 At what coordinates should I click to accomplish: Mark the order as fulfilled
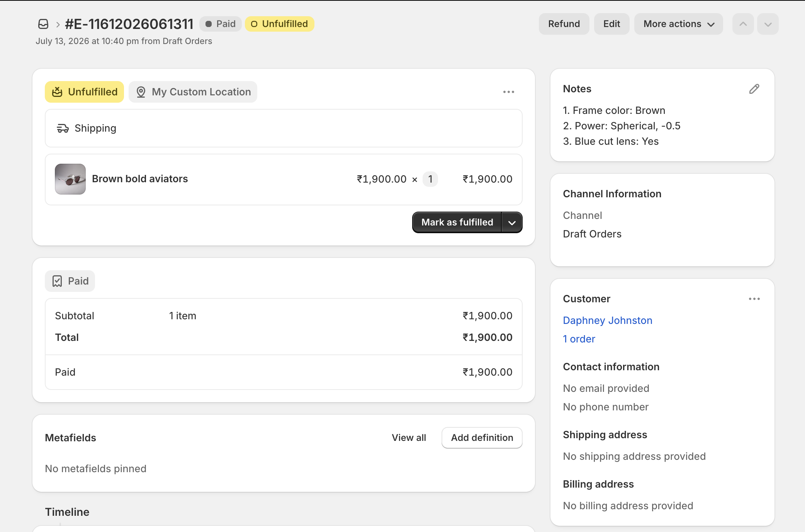[457, 222]
